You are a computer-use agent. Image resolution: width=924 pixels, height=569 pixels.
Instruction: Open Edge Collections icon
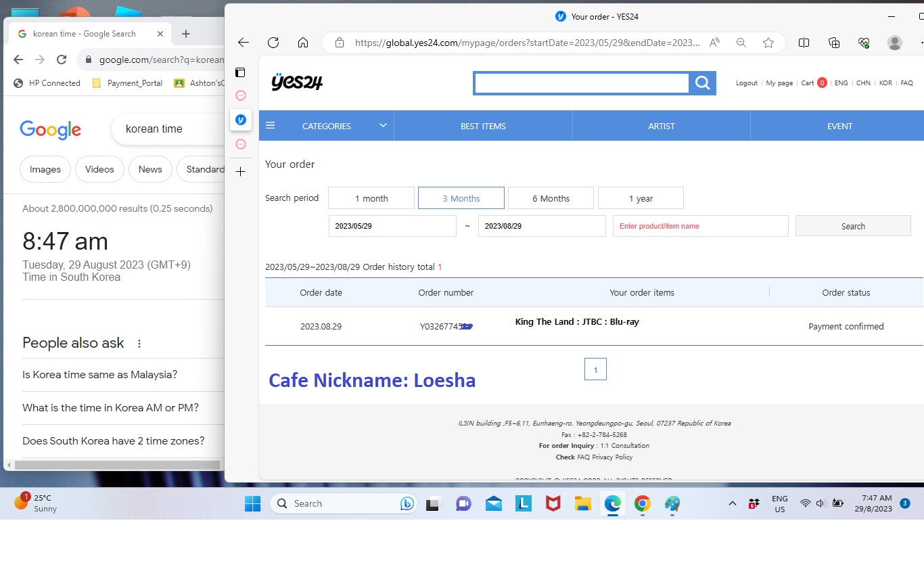click(834, 43)
